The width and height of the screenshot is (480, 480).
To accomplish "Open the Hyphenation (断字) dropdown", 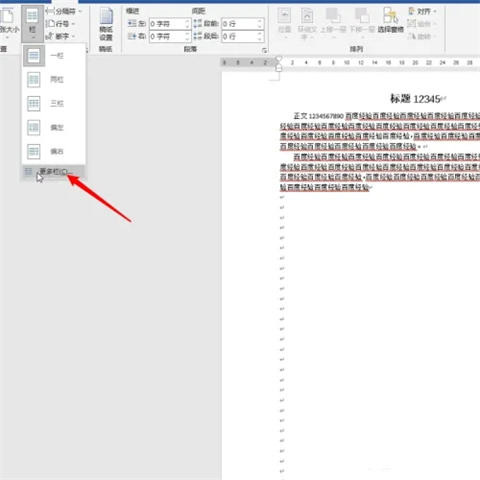I will [61, 36].
